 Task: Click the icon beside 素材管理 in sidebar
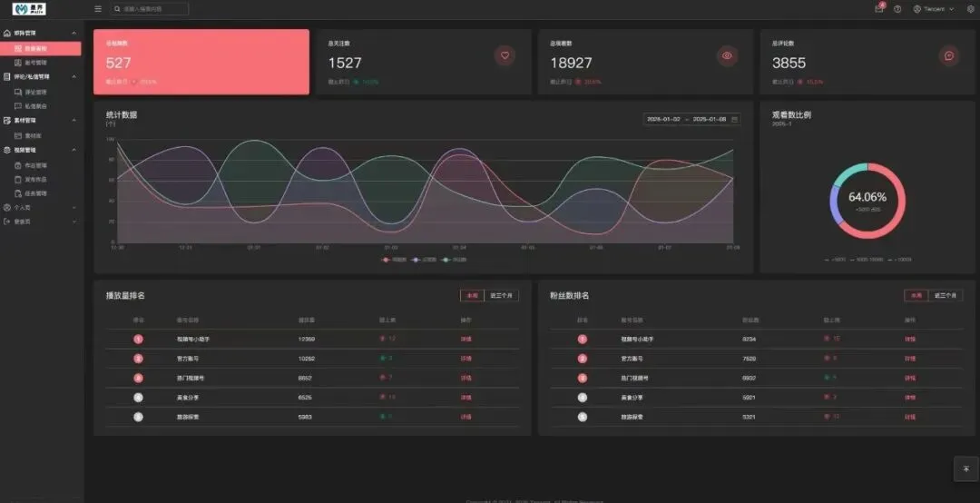click(x=7, y=120)
